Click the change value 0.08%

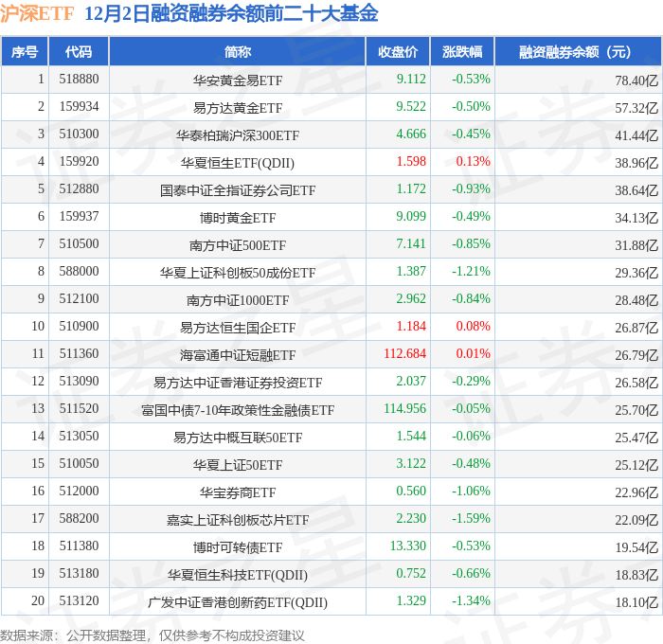[x=473, y=327]
